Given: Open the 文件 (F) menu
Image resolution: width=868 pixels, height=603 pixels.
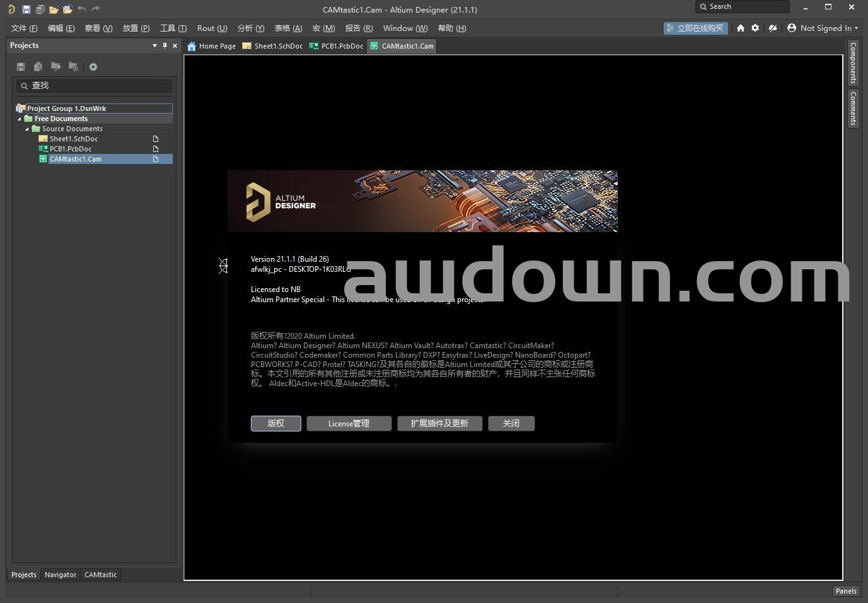Looking at the screenshot, I should 24,28.
